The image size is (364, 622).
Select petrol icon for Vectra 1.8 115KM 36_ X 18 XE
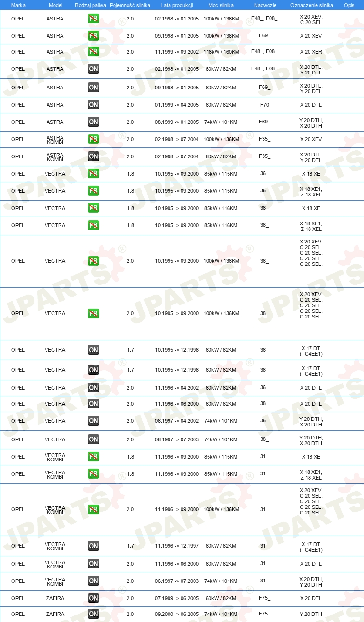[94, 174]
